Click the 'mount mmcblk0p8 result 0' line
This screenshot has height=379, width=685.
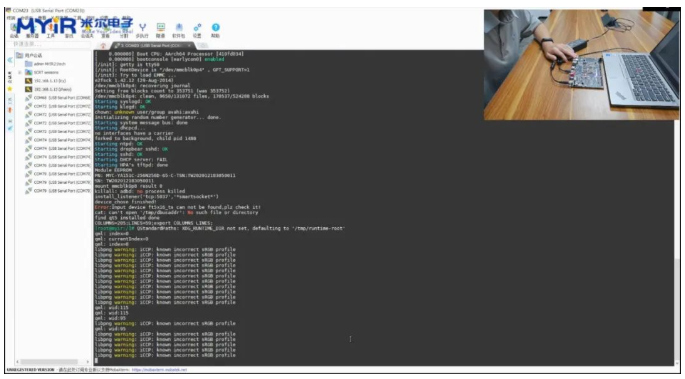click(128, 186)
